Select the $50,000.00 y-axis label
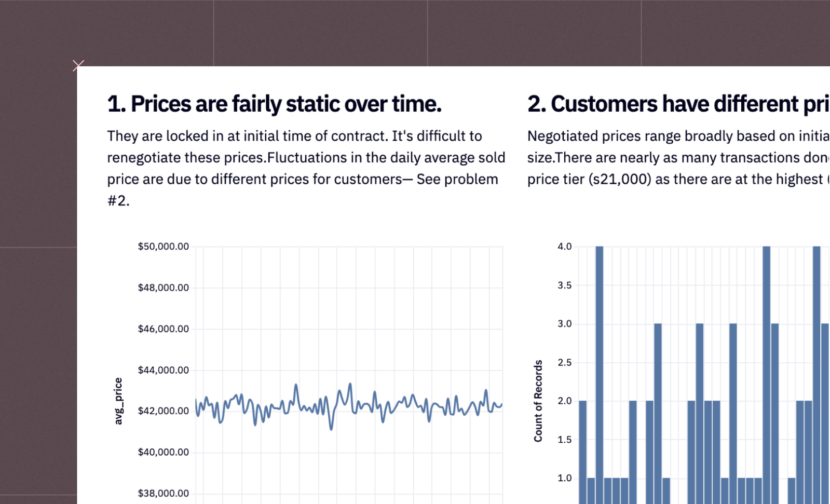This screenshot has height=504, width=830. coord(163,247)
